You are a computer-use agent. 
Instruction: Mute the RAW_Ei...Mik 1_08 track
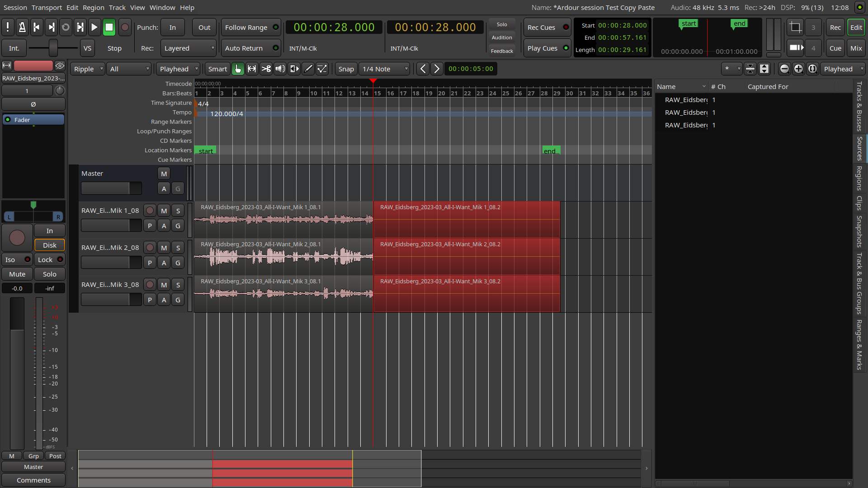point(164,211)
